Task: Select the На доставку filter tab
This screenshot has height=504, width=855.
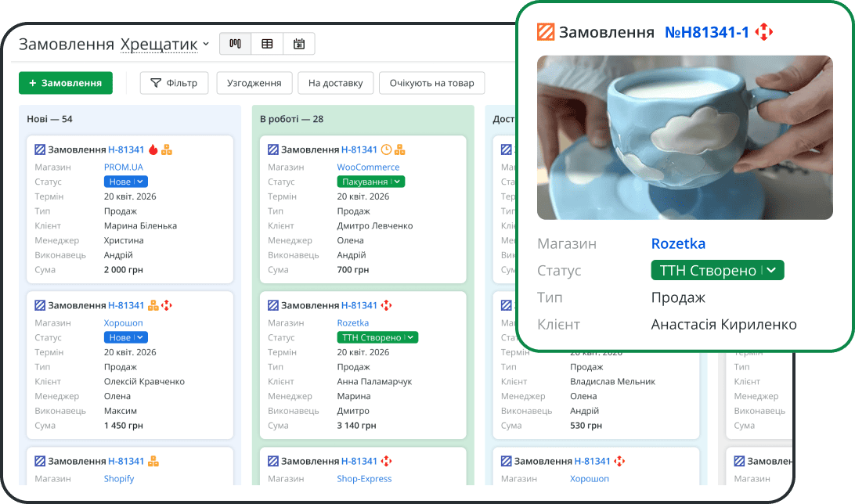Action: coord(335,83)
